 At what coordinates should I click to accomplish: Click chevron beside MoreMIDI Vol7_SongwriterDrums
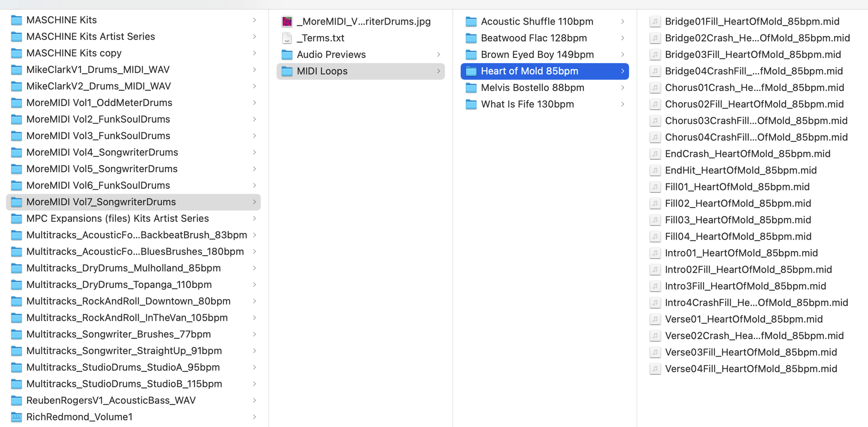pyautogui.click(x=254, y=202)
